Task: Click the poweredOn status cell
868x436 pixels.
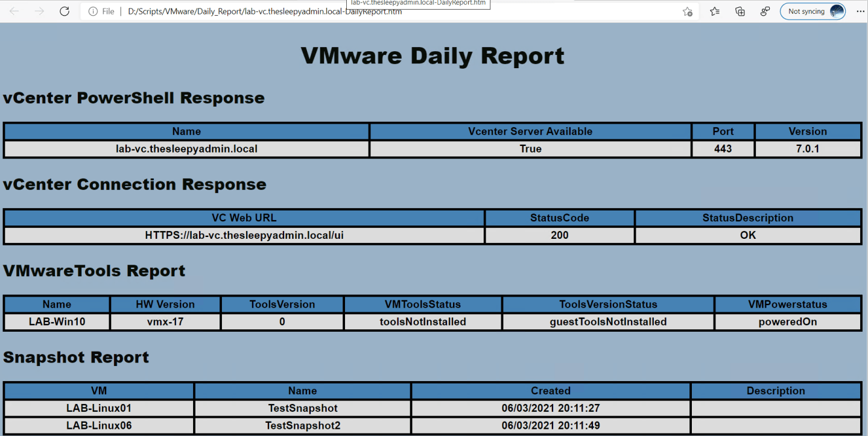Action: tap(788, 321)
